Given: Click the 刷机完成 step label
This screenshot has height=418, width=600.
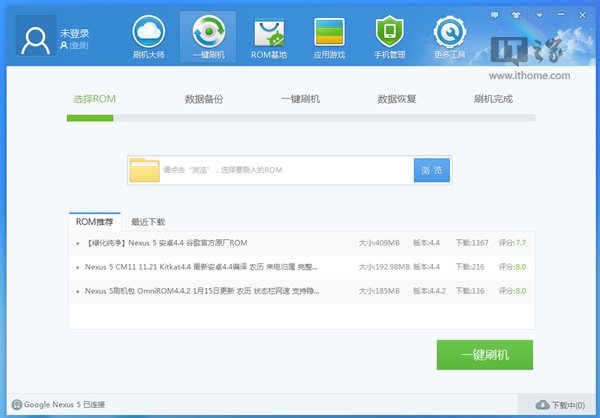Looking at the screenshot, I should click(493, 99).
